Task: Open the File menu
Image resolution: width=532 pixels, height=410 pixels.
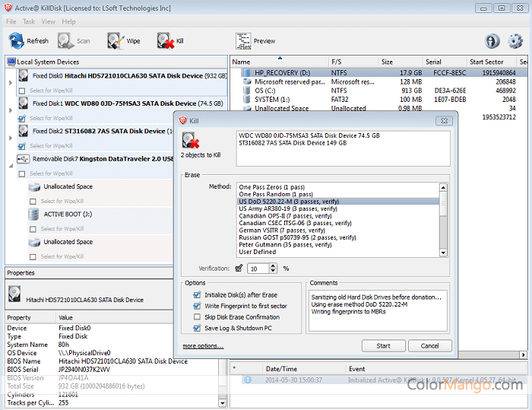Action: click(x=11, y=21)
